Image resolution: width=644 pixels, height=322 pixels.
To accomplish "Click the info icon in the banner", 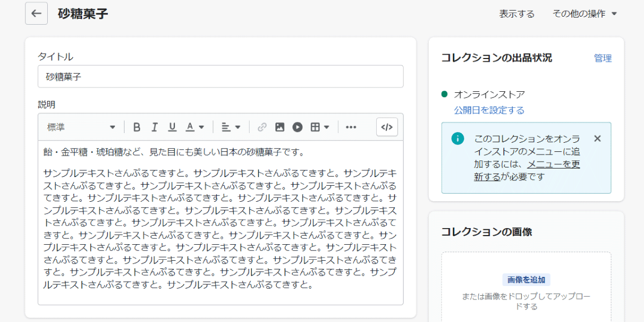I will 457,138.
